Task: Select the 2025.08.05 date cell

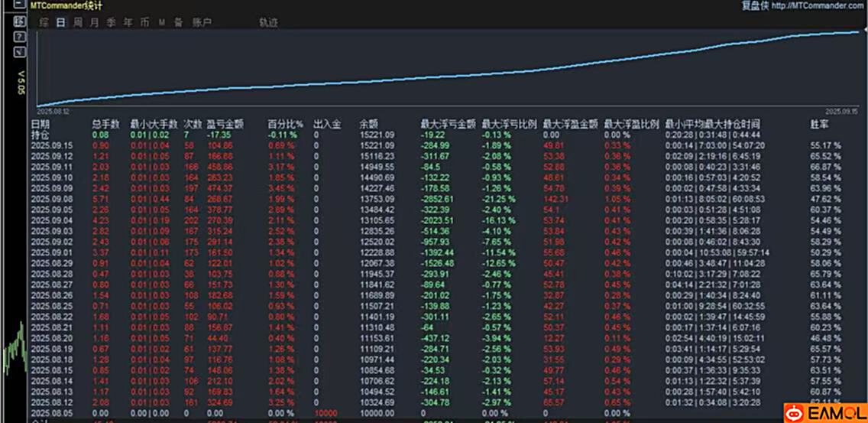Action: pyautogui.click(x=51, y=413)
